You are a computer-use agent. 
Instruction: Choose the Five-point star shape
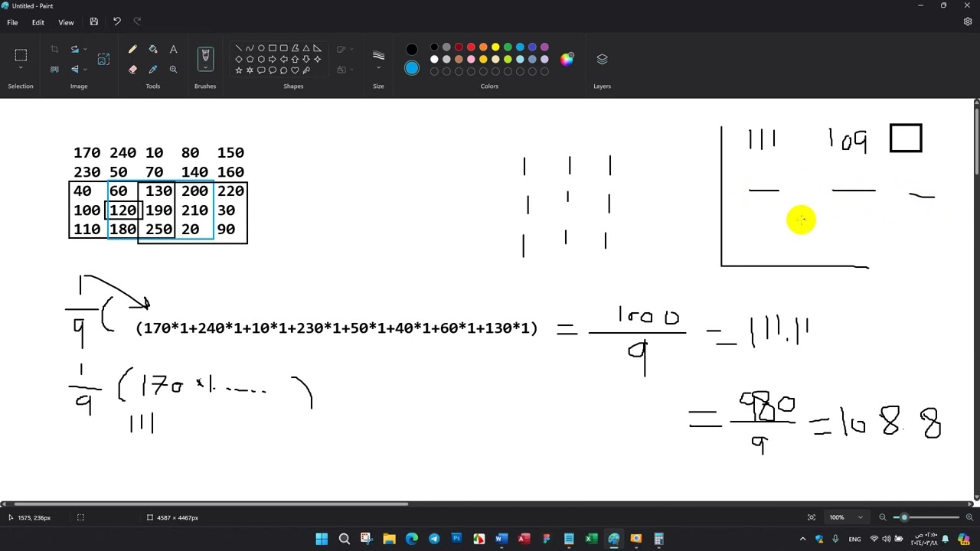(x=239, y=70)
